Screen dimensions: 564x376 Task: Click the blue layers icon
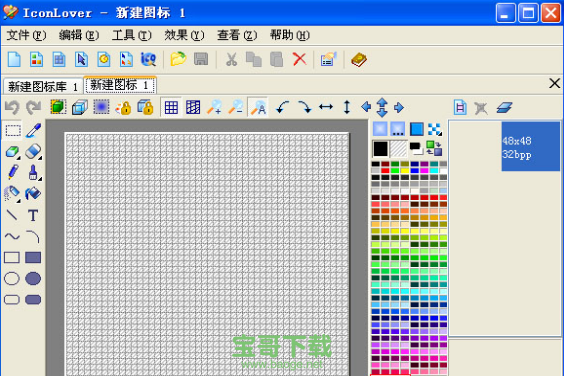504,107
